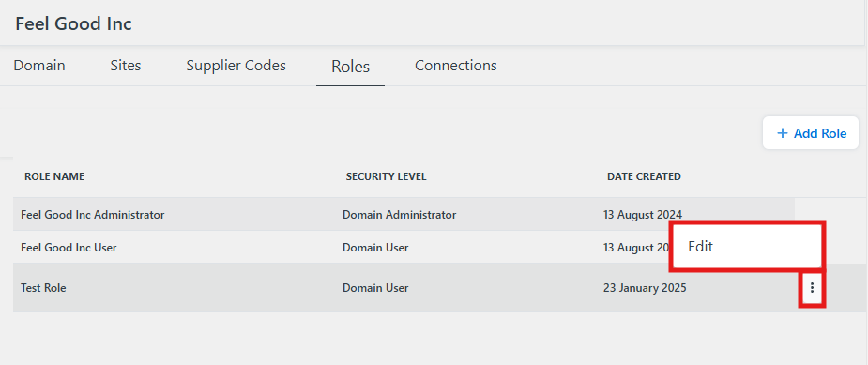
Task: Select the Test Role name cell
Action: [x=43, y=288]
